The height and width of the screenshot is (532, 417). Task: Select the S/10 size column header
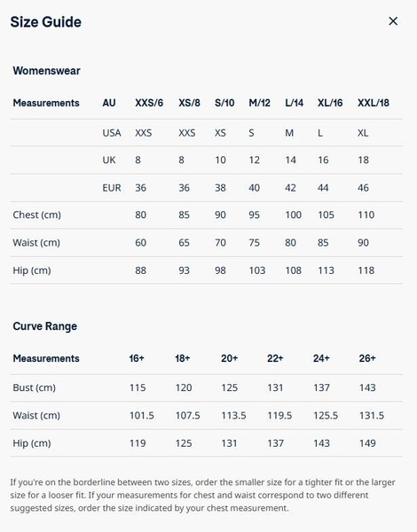click(224, 103)
